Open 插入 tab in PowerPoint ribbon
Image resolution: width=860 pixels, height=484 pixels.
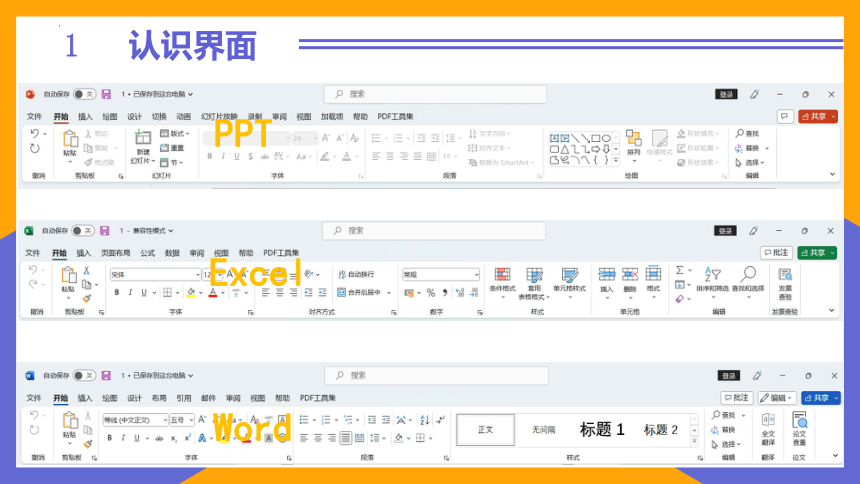tap(86, 116)
